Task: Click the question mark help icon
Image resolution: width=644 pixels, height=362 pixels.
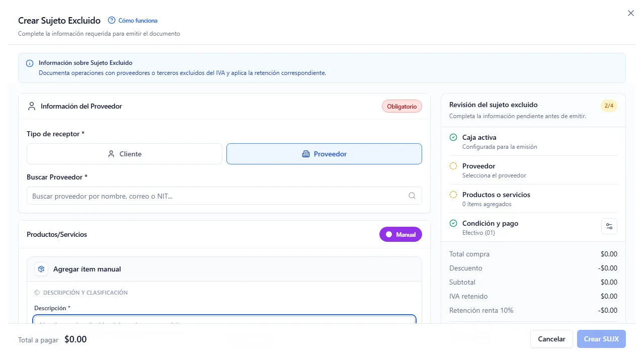Action: [112, 21]
